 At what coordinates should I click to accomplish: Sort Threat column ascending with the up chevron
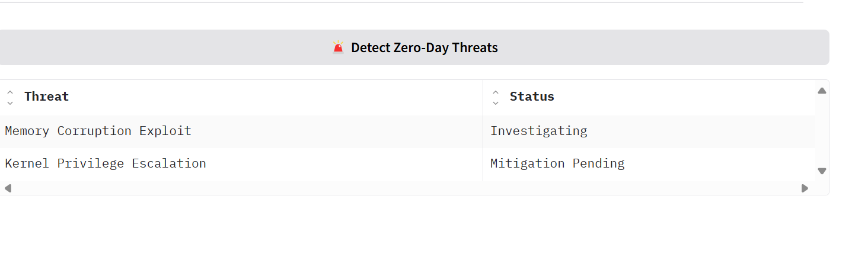point(10,92)
